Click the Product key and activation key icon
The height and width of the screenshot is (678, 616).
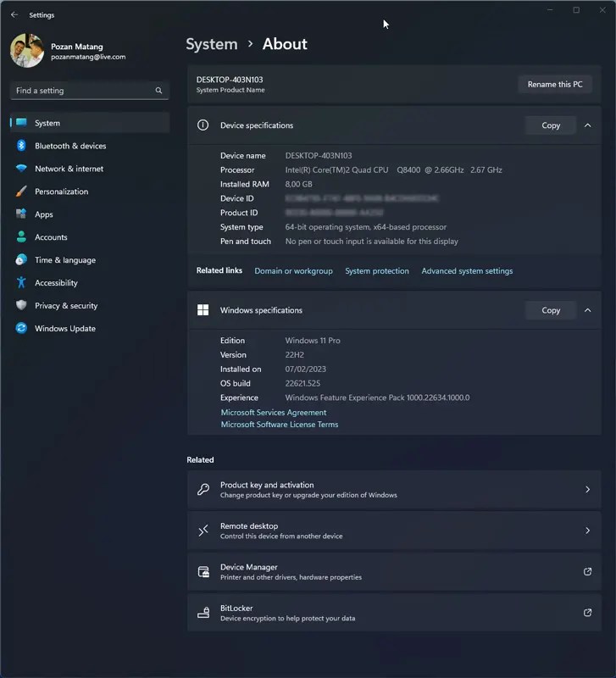pyautogui.click(x=203, y=490)
